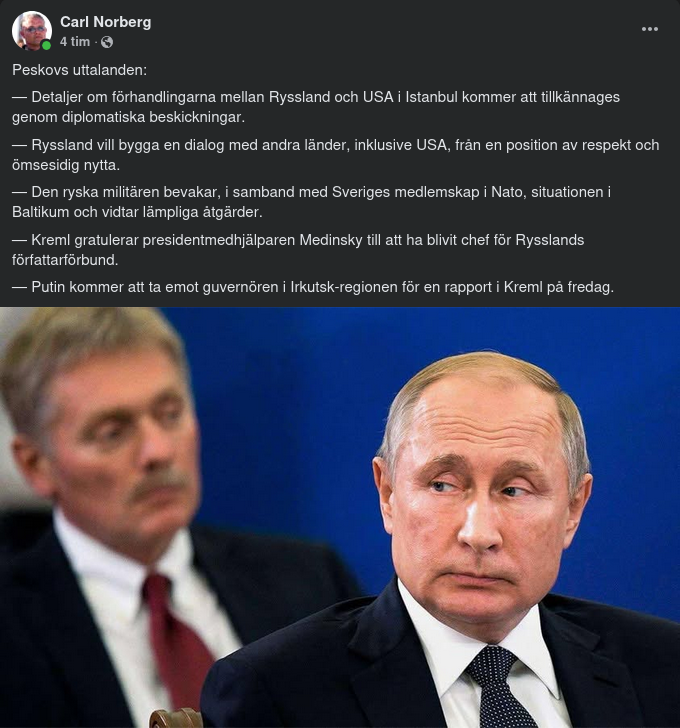Open the post options three-dots menu
Viewport: 680px width, 728px height.
[x=649, y=29]
